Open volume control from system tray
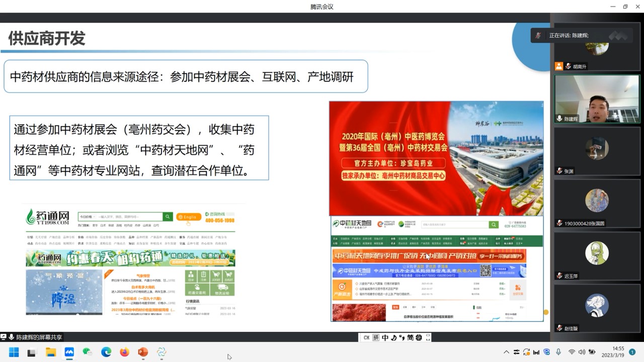This screenshot has width=644, height=362. click(582, 352)
